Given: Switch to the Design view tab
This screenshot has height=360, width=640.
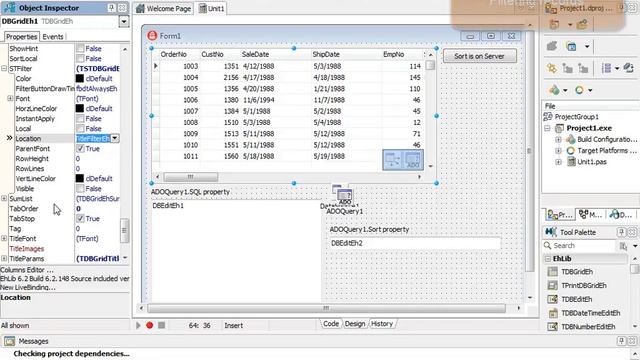Looking at the screenshot, I should pos(355,324).
